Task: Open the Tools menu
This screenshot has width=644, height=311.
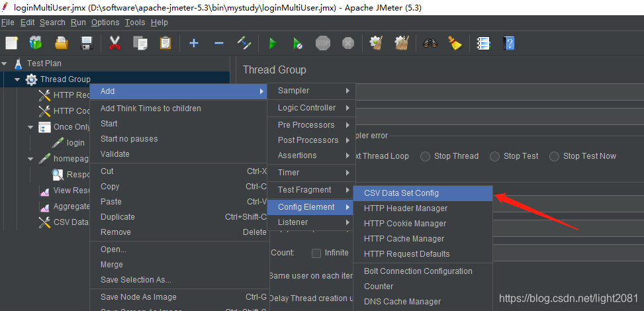Action: tap(135, 22)
